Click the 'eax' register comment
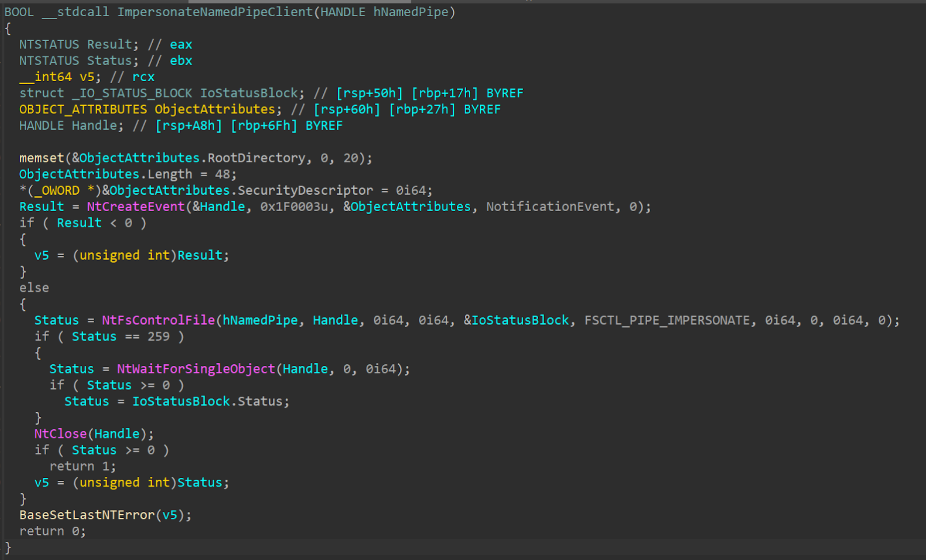Image resolution: width=926 pixels, height=560 pixels. [x=181, y=44]
